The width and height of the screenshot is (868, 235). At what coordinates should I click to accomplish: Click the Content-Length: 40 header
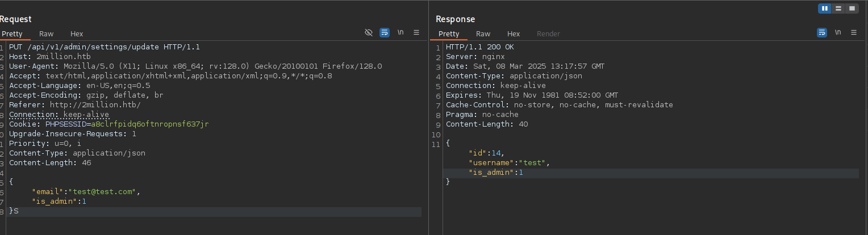[487, 124]
